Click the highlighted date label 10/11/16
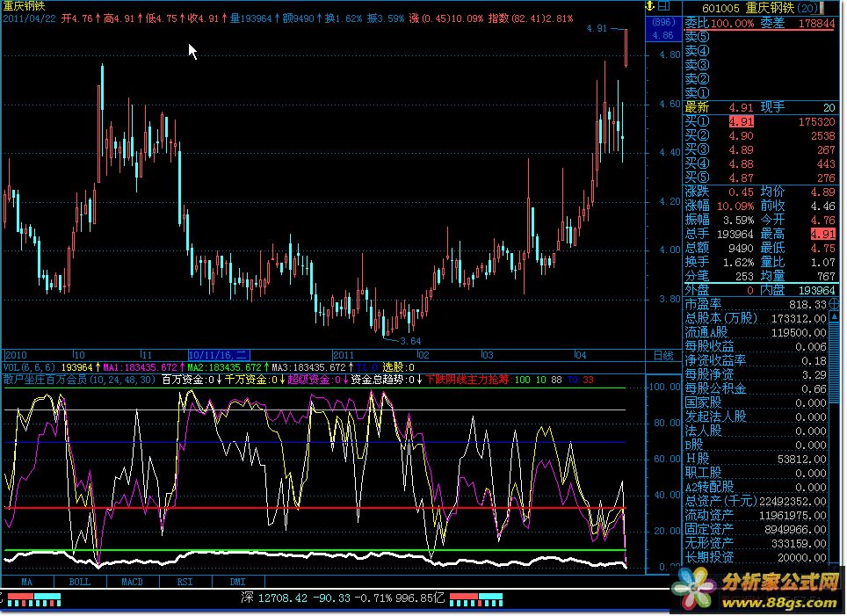This screenshot has height=616, width=847. coord(218,355)
